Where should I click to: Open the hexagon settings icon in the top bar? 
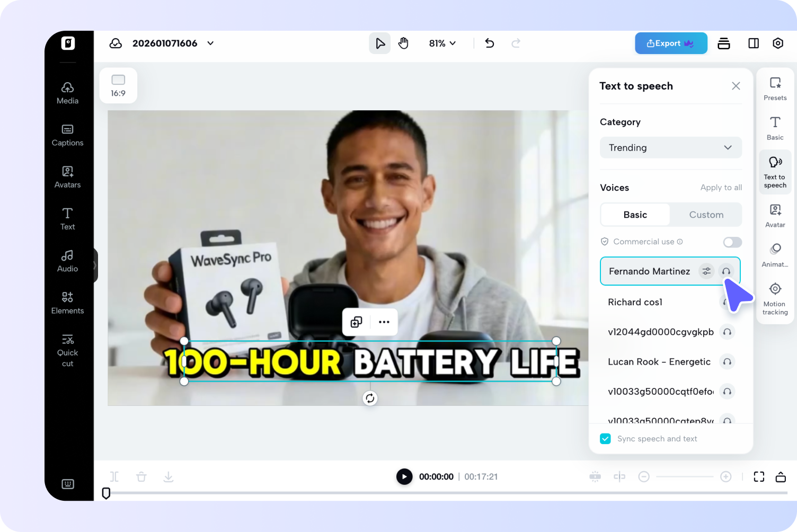(778, 43)
